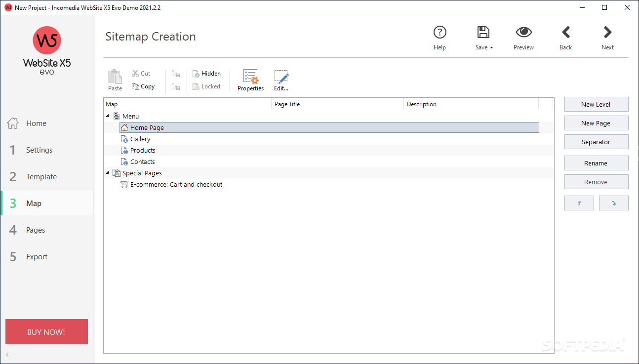Add a page with New Page button
This screenshot has width=639, height=364.
[x=597, y=123]
